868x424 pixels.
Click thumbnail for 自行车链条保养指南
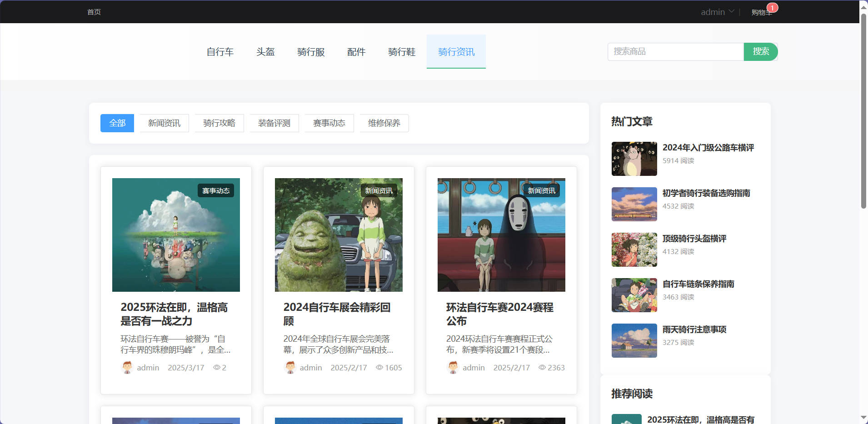pos(634,295)
